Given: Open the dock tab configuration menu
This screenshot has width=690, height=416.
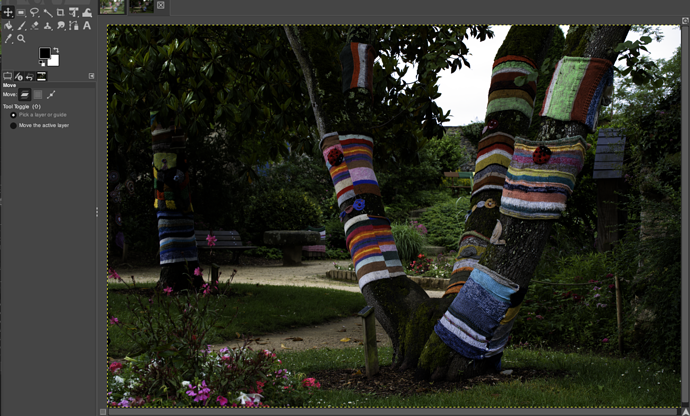Looking at the screenshot, I should tap(92, 76).
